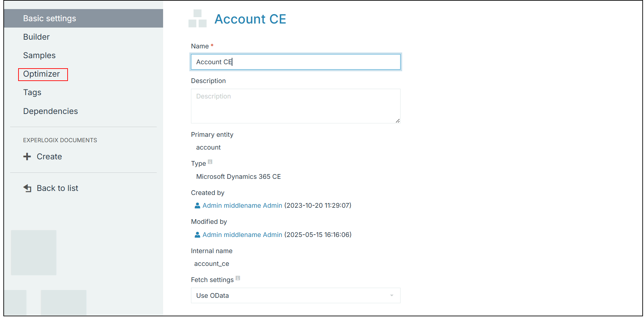The image size is (644, 320).
Task: Focus the Name input field
Action: (x=296, y=62)
